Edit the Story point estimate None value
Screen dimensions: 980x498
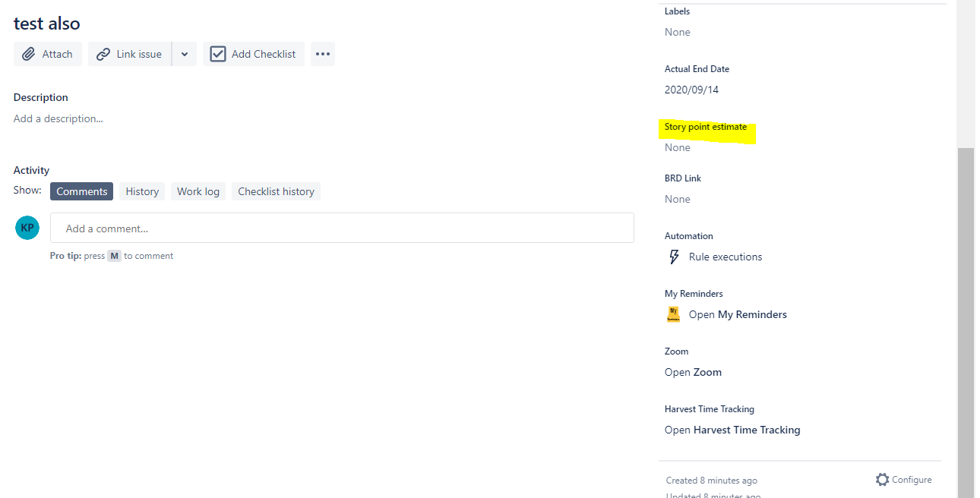point(678,147)
